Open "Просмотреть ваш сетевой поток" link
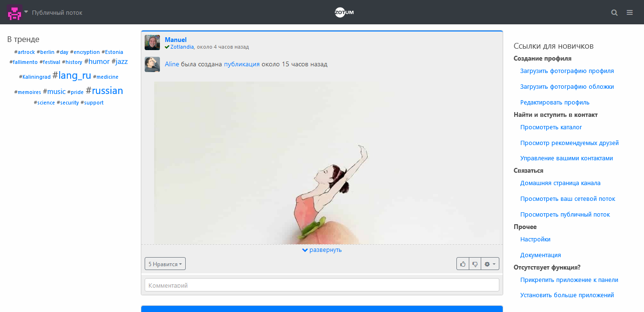The image size is (644, 312). click(568, 199)
